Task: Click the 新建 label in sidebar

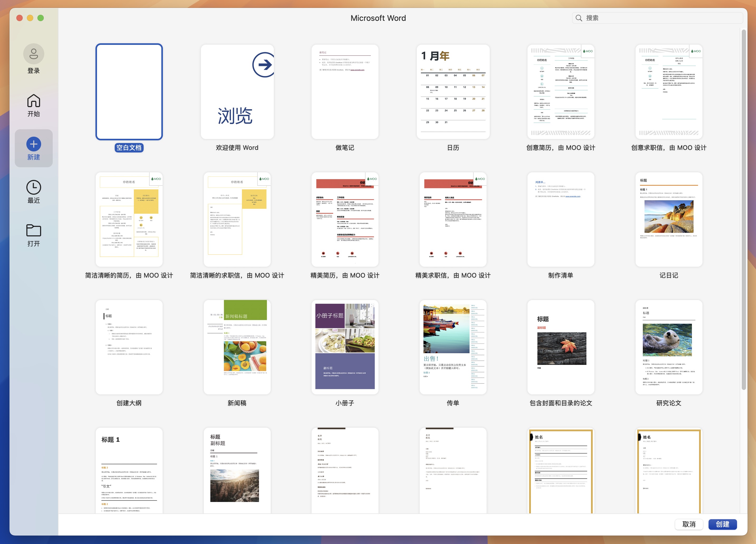Action: [34, 157]
